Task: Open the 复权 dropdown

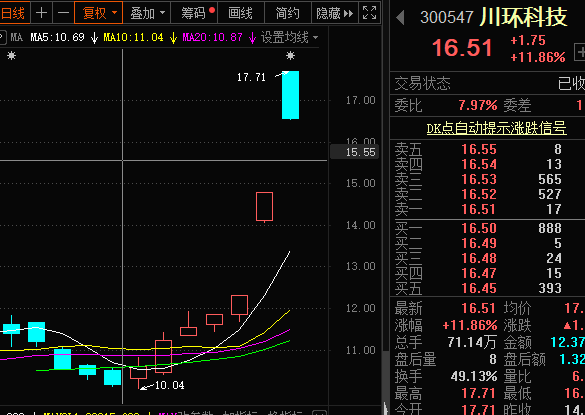Action: [x=99, y=13]
